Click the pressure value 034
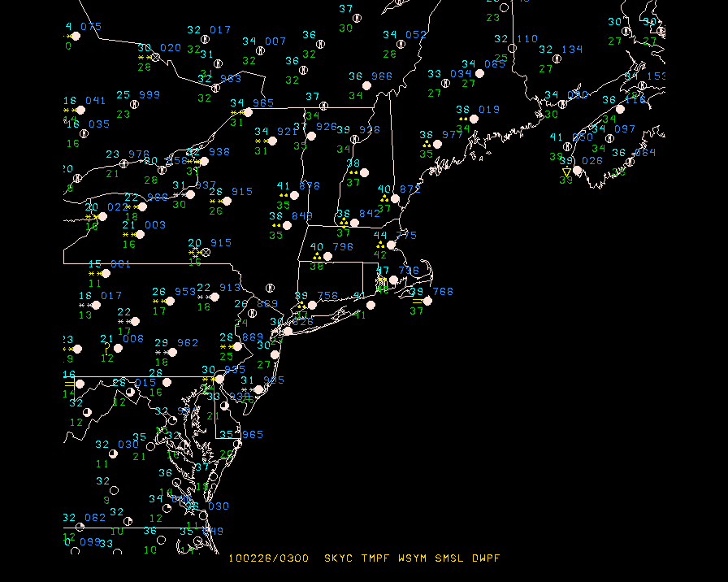 [x=461, y=73]
